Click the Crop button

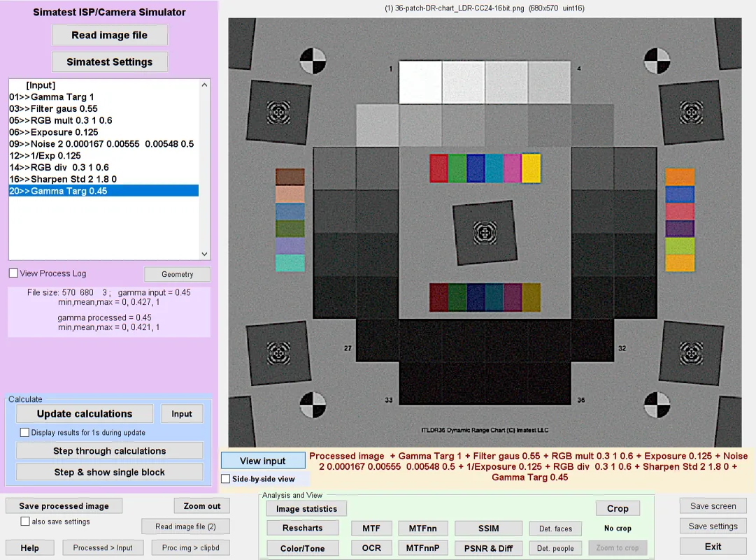617,508
